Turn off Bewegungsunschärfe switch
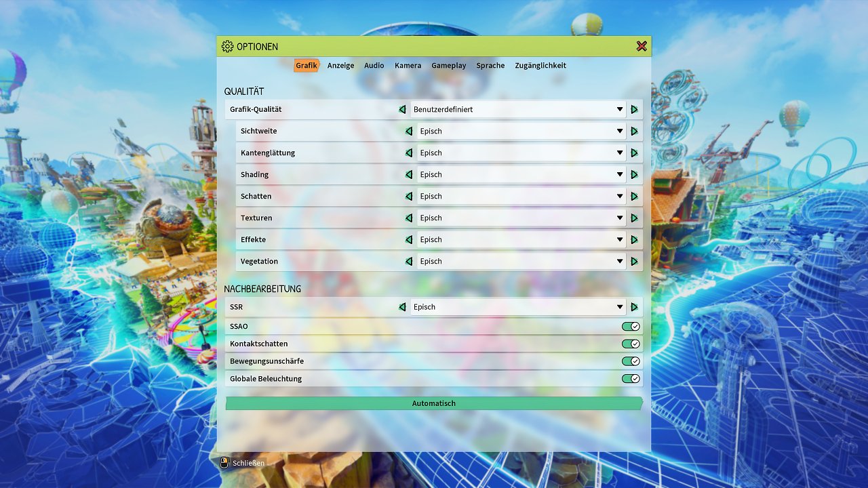The image size is (868, 488). [631, 361]
